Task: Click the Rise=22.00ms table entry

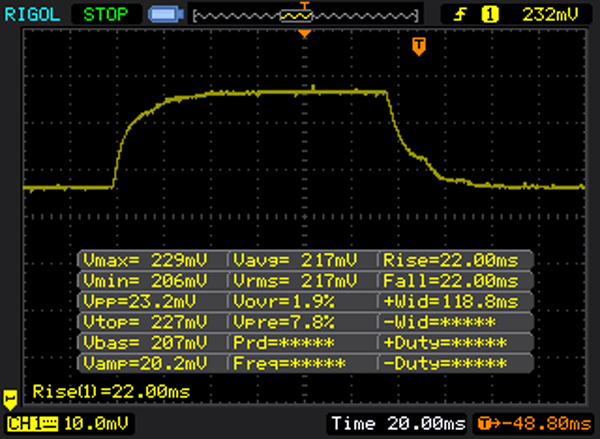Action: point(451,260)
